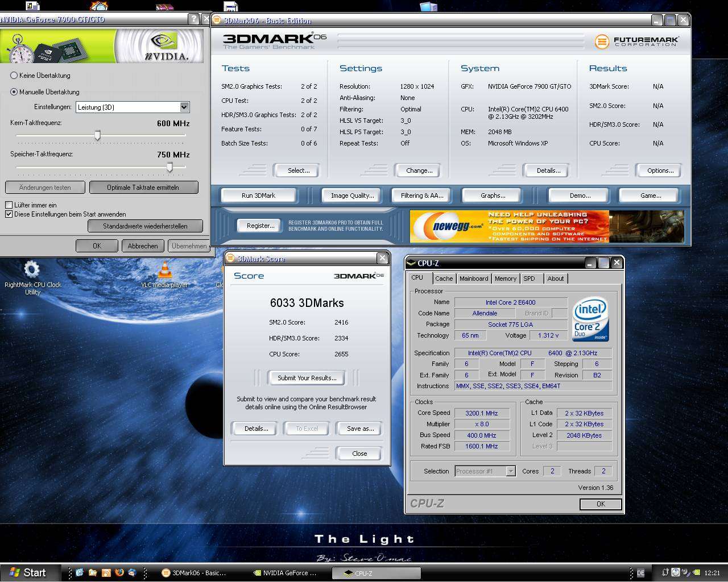Click Standardwerte wiederherstellen button
The height and width of the screenshot is (582, 728).
[145, 226]
